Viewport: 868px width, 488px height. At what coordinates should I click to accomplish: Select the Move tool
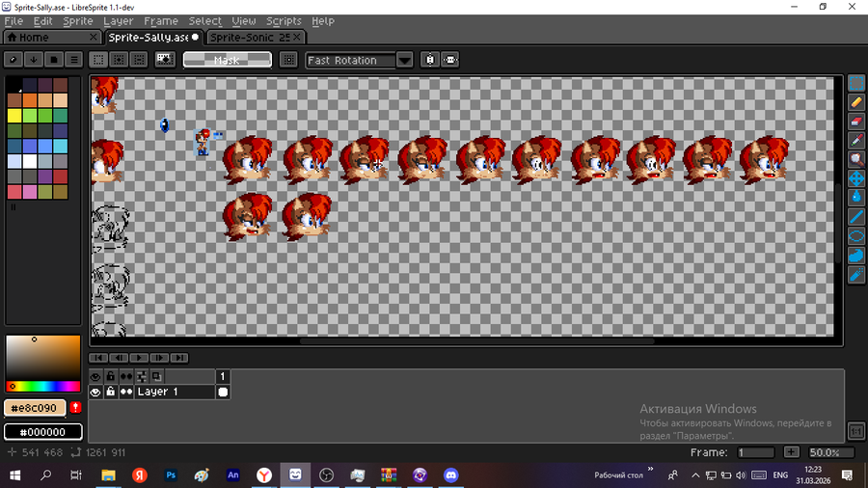[x=856, y=178]
